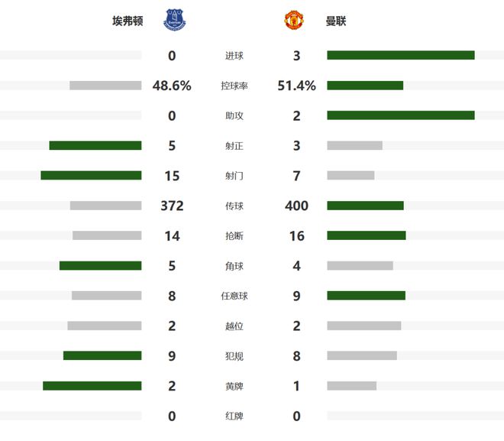Click Manchester United's green 抢断 bar

pyautogui.click(x=366, y=235)
